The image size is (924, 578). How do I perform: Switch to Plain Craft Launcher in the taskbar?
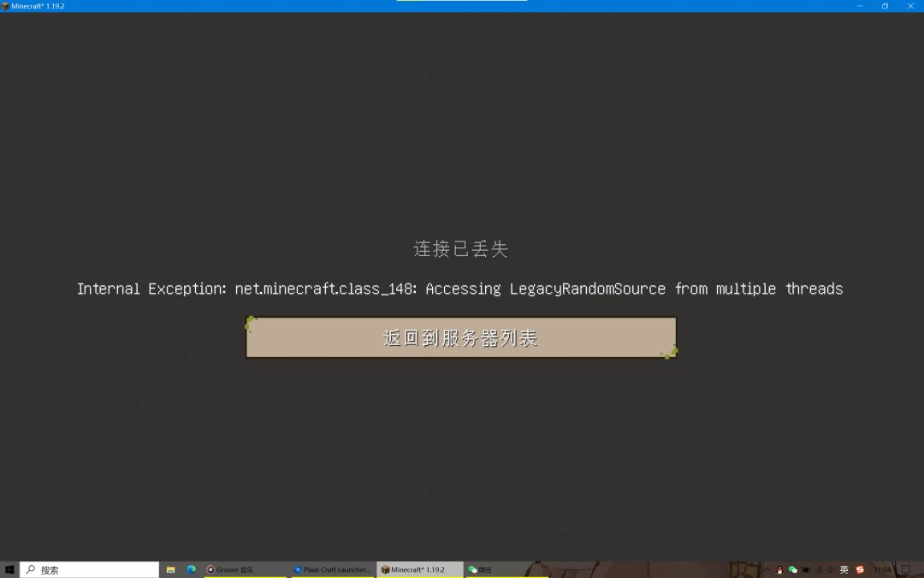point(332,569)
